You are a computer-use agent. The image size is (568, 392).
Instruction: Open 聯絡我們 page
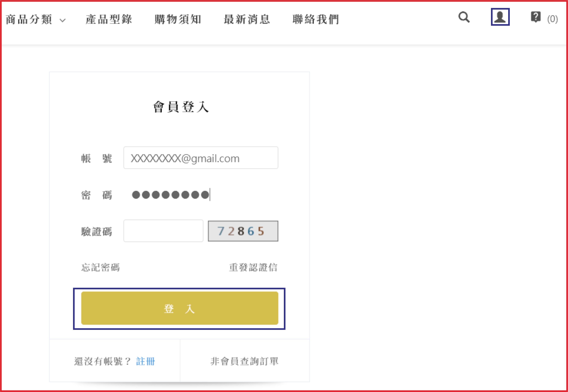pyautogui.click(x=316, y=19)
